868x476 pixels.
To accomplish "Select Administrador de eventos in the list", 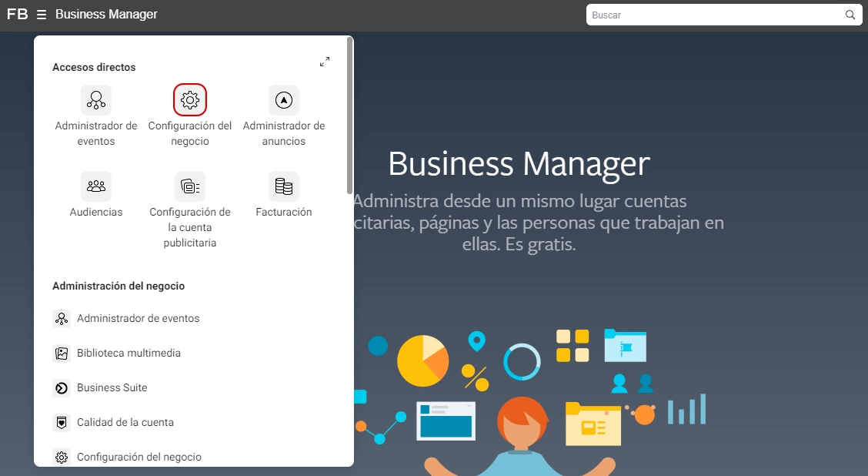I will point(138,318).
